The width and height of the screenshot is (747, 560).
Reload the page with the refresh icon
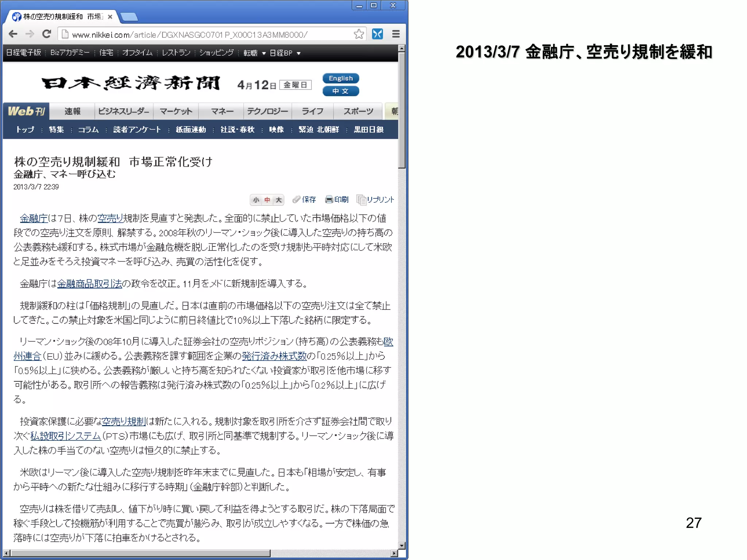(46, 34)
